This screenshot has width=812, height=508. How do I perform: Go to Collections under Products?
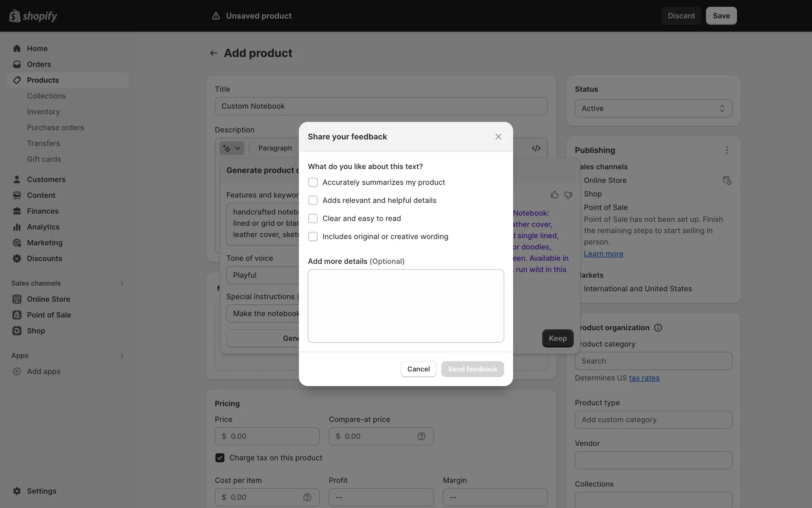point(47,96)
